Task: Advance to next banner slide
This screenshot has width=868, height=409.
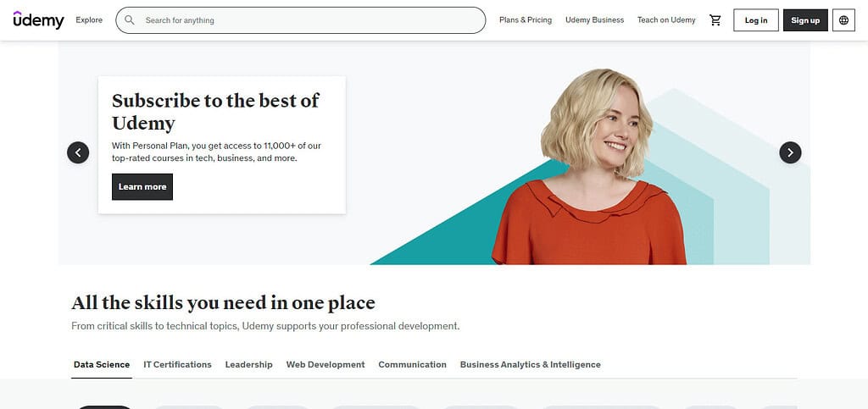Action: pos(790,152)
